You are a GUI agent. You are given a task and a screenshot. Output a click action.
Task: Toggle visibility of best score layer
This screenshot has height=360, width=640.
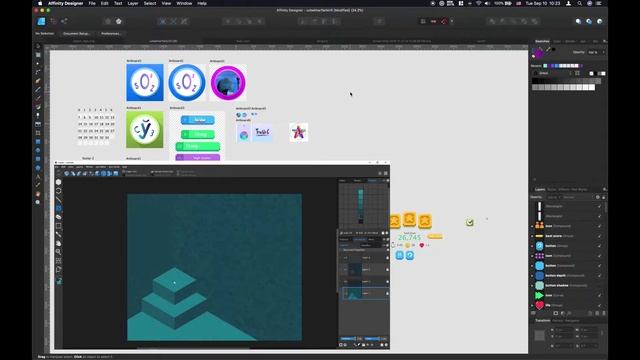click(599, 236)
